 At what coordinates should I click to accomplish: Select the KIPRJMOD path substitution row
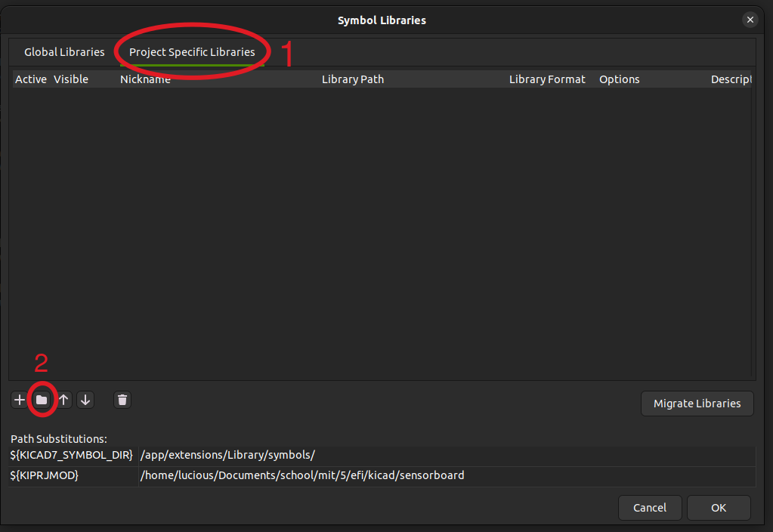point(227,475)
